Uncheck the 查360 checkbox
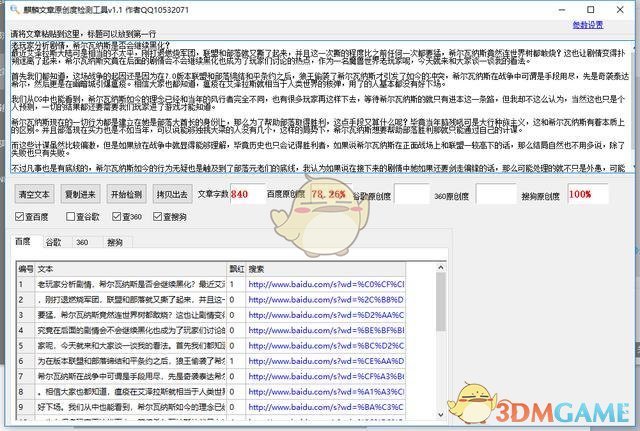Screen dimensions: 640x431 (117, 216)
